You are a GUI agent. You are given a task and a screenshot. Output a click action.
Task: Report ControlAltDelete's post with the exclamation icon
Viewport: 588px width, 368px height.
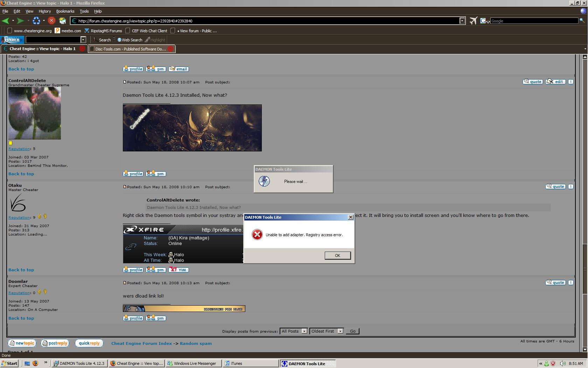pos(570,82)
